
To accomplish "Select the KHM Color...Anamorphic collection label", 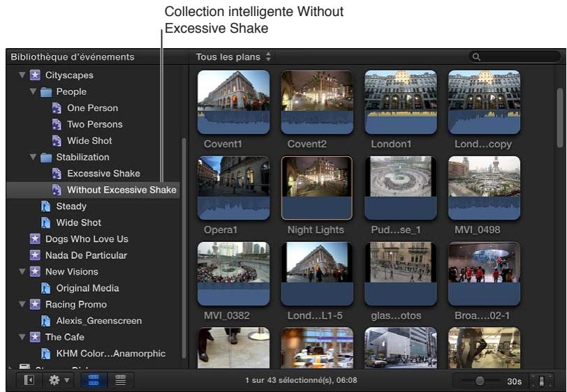I will pyautogui.click(x=110, y=354).
